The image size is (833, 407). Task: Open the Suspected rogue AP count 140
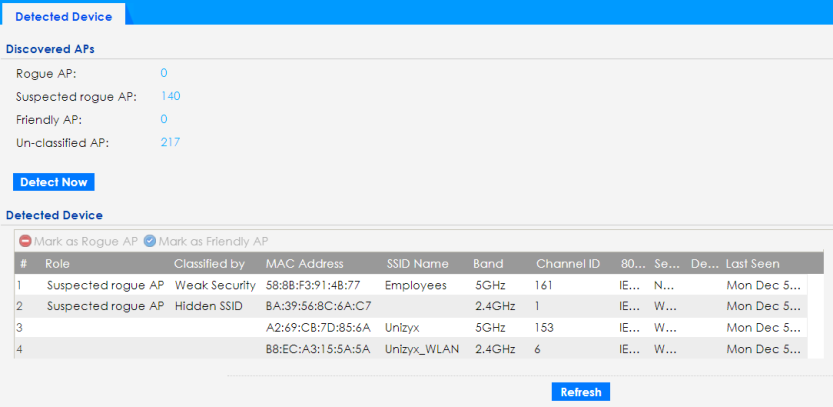click(x=170, y=96)
